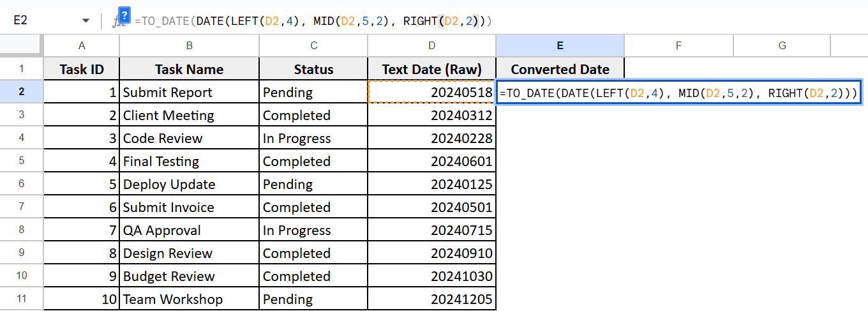Screen dimensions: 868x311
Task: Select the Client Meeting cell
Action: pyautogui.click(x=190, y=115)
